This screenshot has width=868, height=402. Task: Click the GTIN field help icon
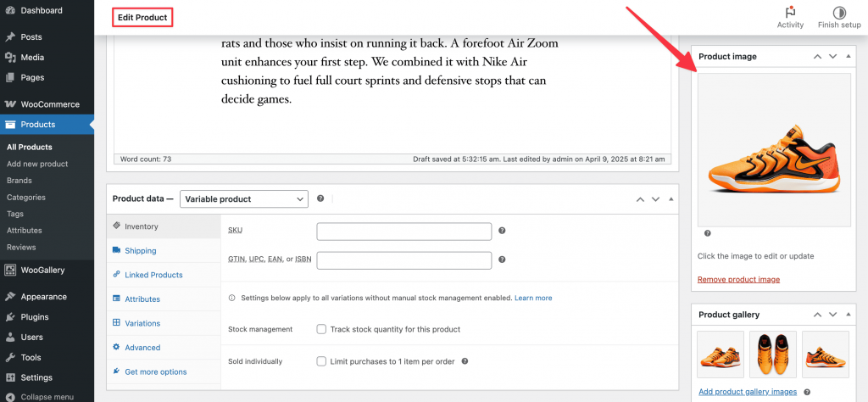(502, 260)
